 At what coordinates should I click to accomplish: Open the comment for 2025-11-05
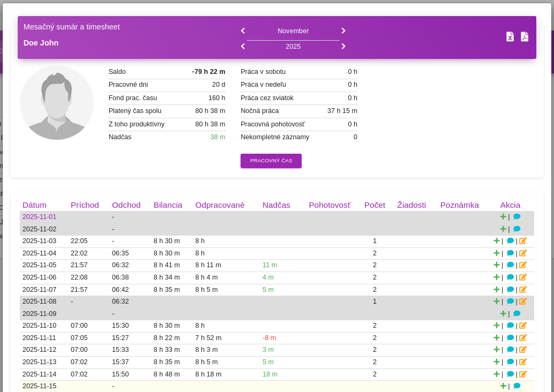(510, 265)
